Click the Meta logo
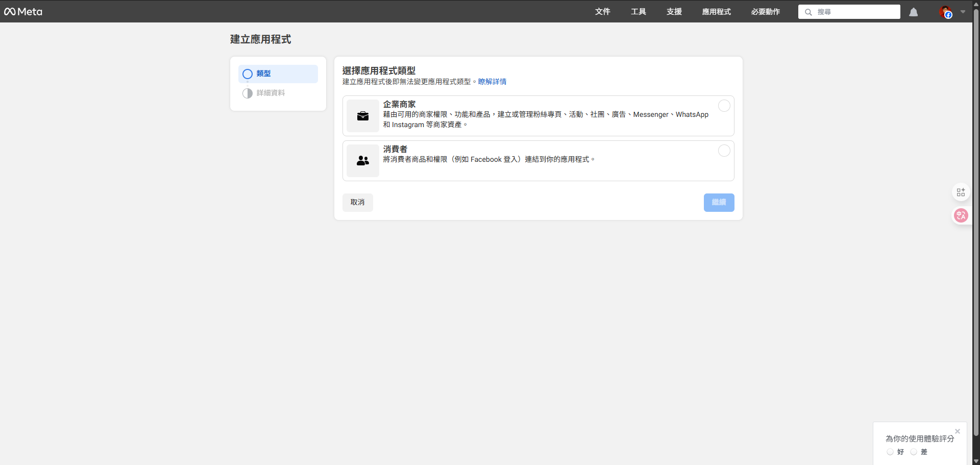The height and width of the screenshot is (465, 980). (x=23, y=11)
